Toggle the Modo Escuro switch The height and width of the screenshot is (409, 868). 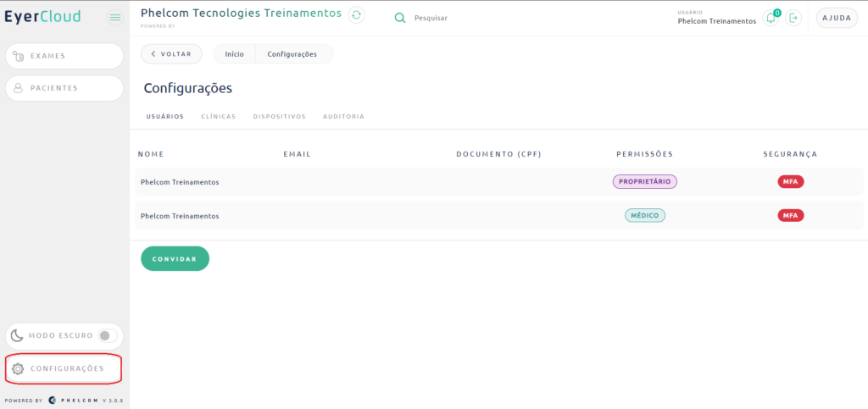pos(107,335)
